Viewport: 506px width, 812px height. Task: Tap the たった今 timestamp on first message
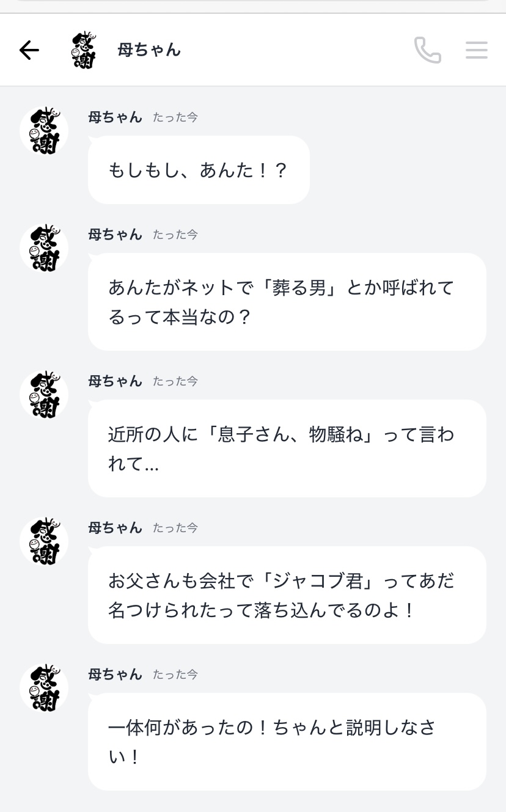click(175, 117)
